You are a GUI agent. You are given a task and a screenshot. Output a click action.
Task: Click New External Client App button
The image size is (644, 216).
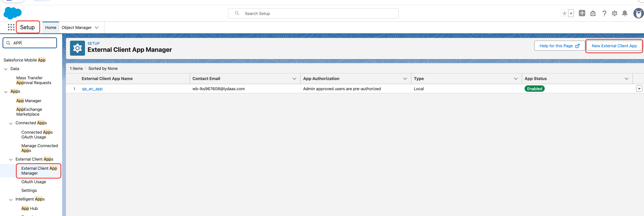coord(614,46)
